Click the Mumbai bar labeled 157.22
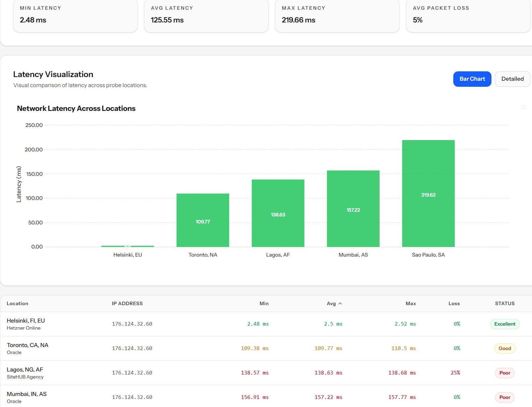Screen dimensions: 532x407 pos(353,209)
